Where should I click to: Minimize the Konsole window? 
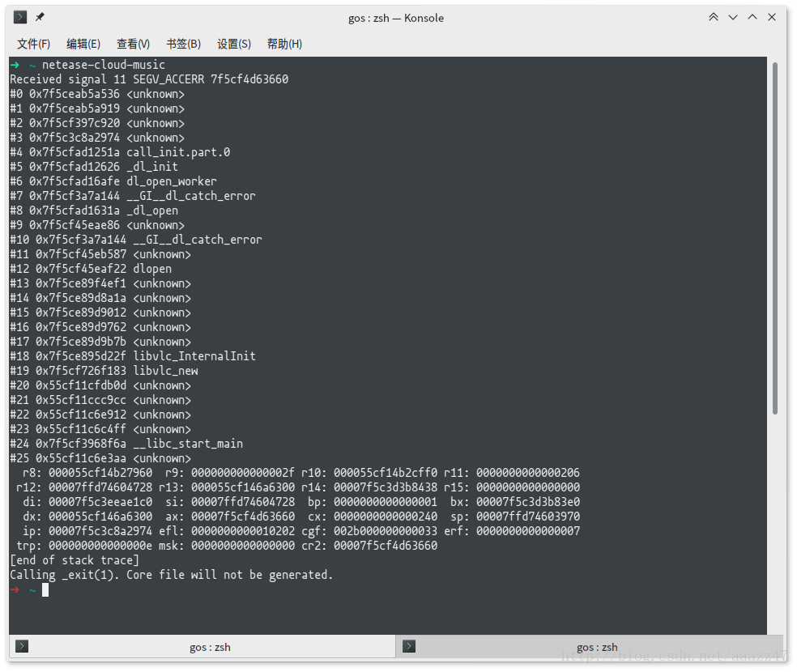tap(733, 17)
